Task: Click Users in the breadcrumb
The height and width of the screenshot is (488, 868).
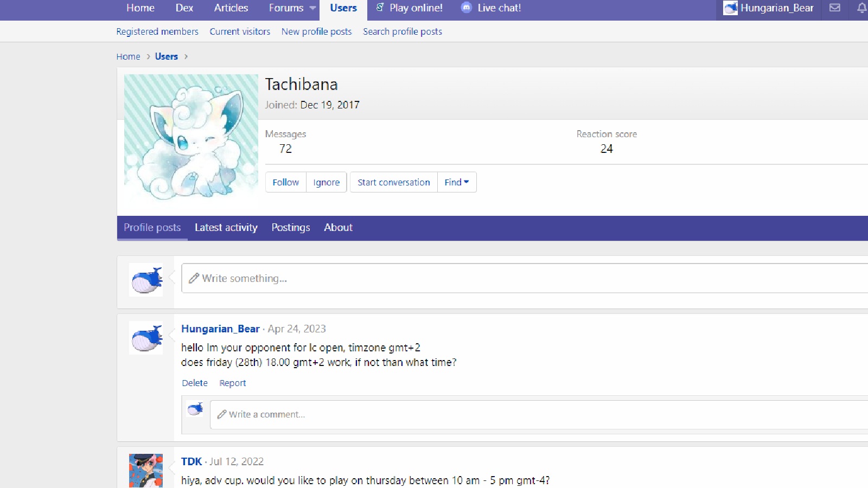Action: [167, 56]
